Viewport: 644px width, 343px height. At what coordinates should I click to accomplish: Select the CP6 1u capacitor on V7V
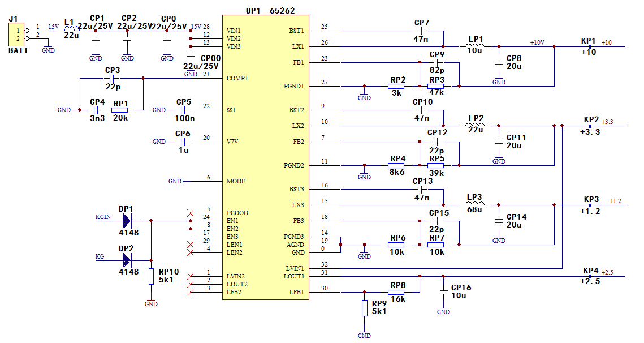[x=183, y=142]
